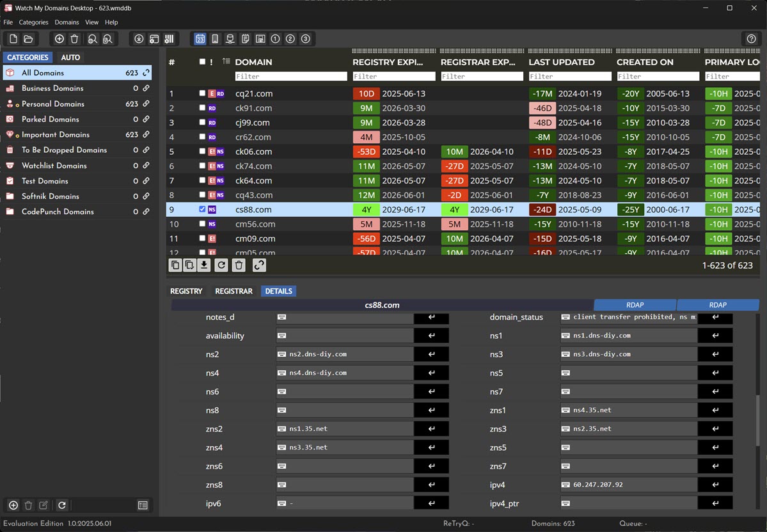Check the box for cm09.com
This screenshot has width=767, height=532.
tap(203, 238)
